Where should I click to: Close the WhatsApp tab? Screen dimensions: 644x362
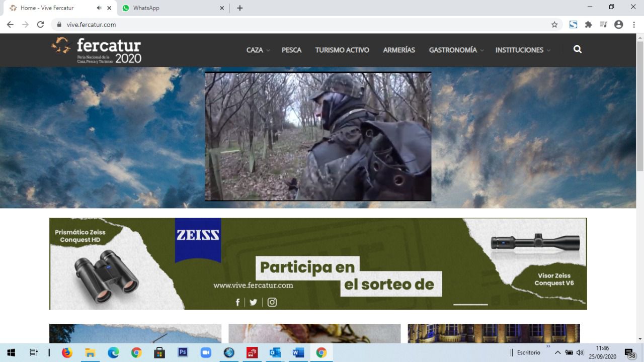(x=222, y=8)
